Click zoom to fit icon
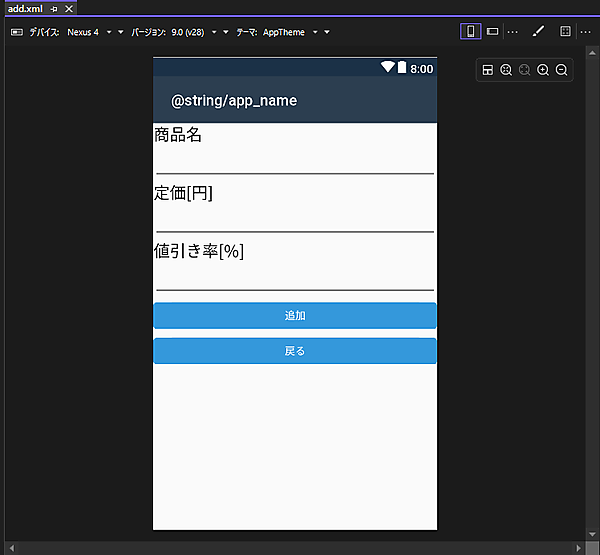This screenshot has width=600, height=555. [x=506, y=70]
